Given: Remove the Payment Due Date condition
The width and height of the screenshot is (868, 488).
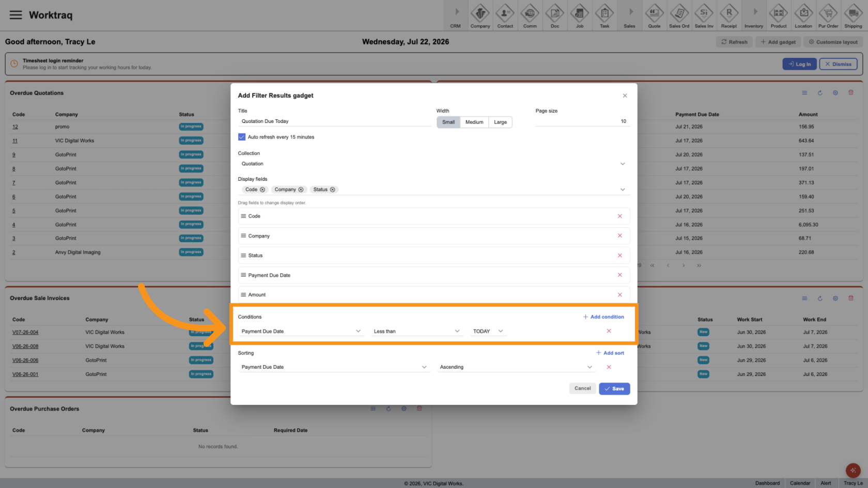Looking at the screenshot, I should coord(609,331).
